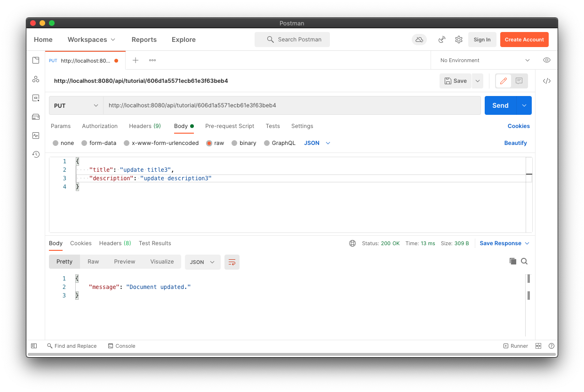Open Collections sidebar icon

(x=36, y=60)
